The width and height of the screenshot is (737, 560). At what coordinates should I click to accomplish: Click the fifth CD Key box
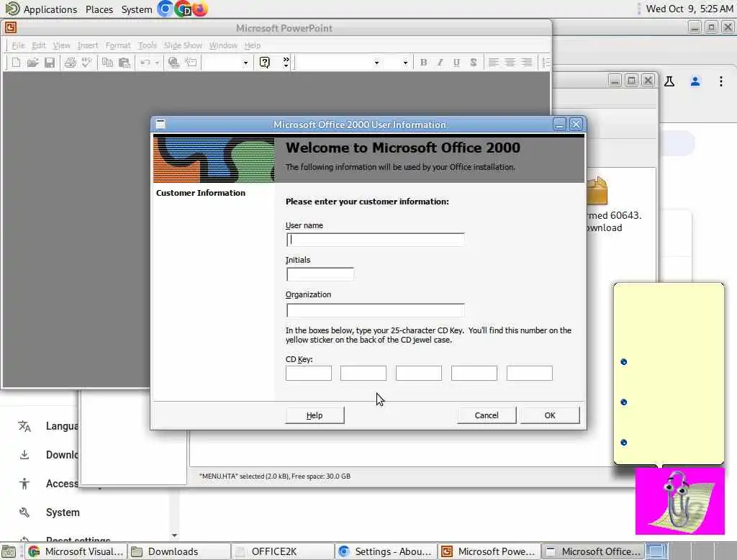tap(530, 374)
